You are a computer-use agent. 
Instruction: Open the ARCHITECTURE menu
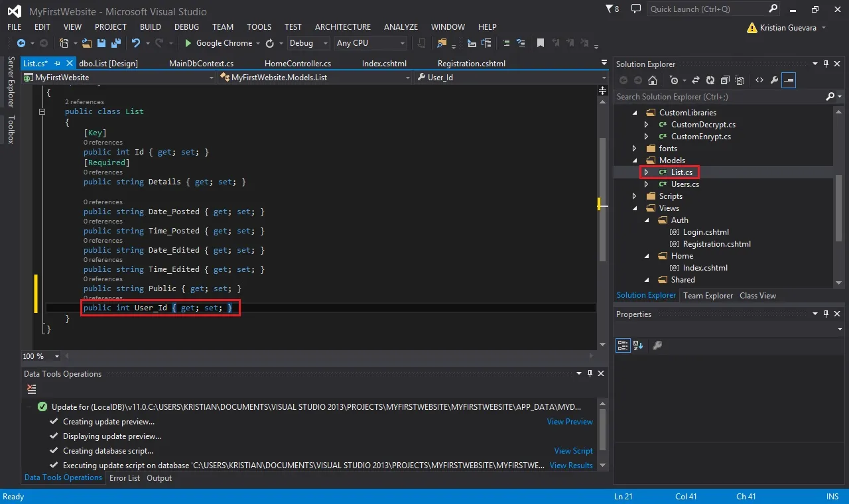point(343,27)
